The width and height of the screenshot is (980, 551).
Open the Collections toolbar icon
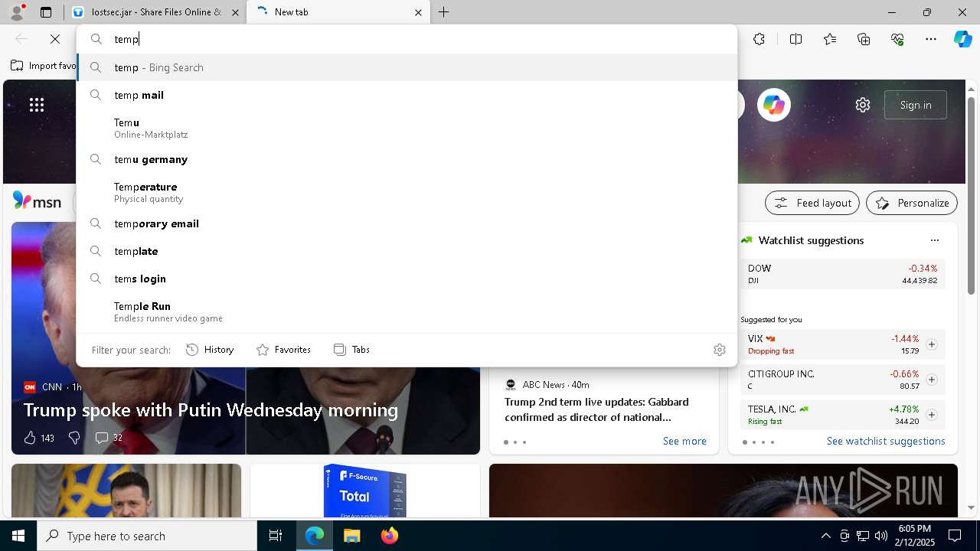(x=864, y=39)
